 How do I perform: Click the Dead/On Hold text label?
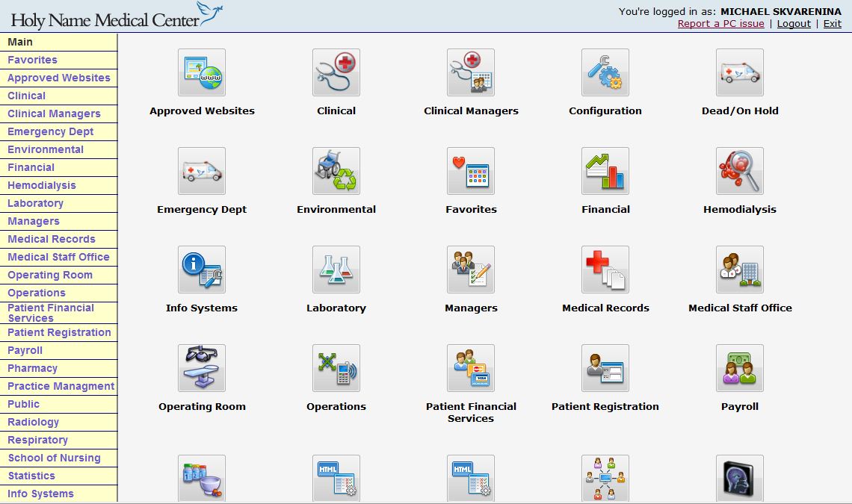[740, 111]
